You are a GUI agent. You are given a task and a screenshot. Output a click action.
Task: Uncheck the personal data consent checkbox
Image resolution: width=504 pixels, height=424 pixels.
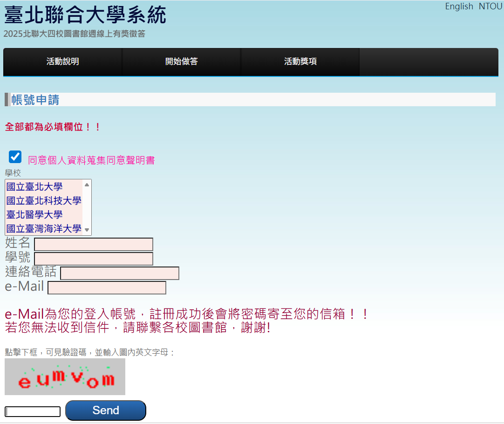15,157
